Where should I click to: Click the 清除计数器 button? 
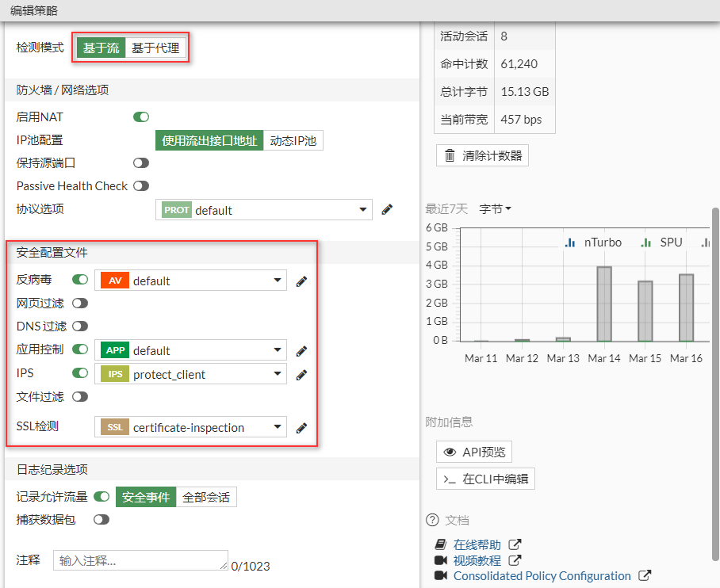pyautogui.click(x=482, y=155)
